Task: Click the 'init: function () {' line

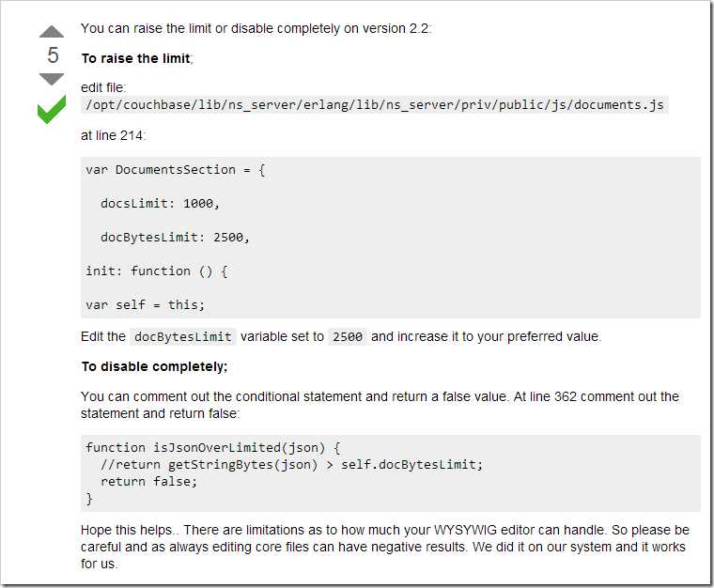Action: [x=157, y=271]
